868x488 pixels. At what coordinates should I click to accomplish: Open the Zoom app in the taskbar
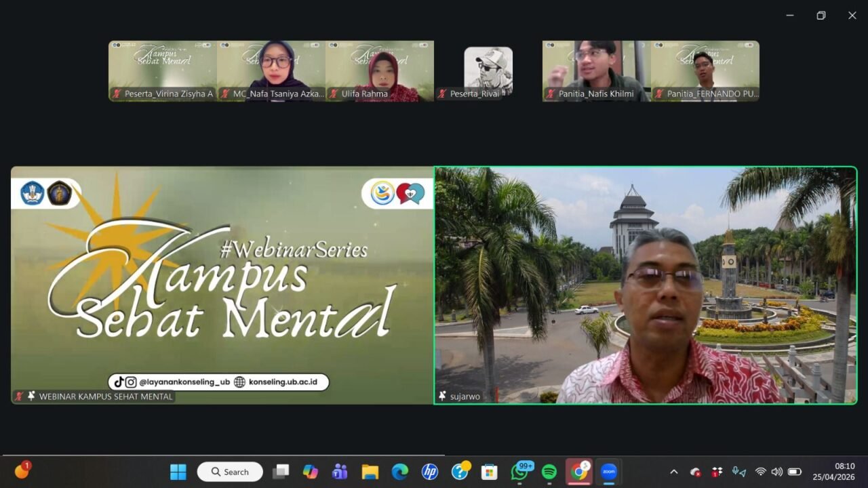(x=608, y=472)
